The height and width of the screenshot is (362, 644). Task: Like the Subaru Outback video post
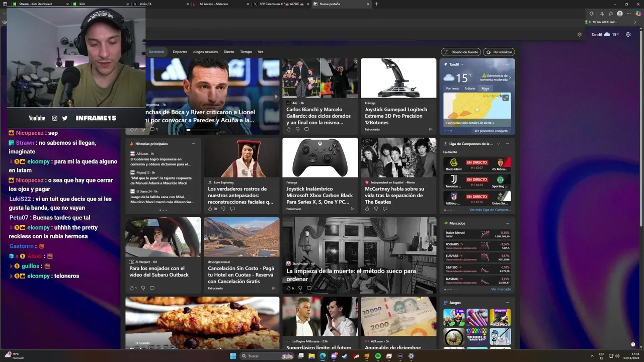[x=132, y=288]
